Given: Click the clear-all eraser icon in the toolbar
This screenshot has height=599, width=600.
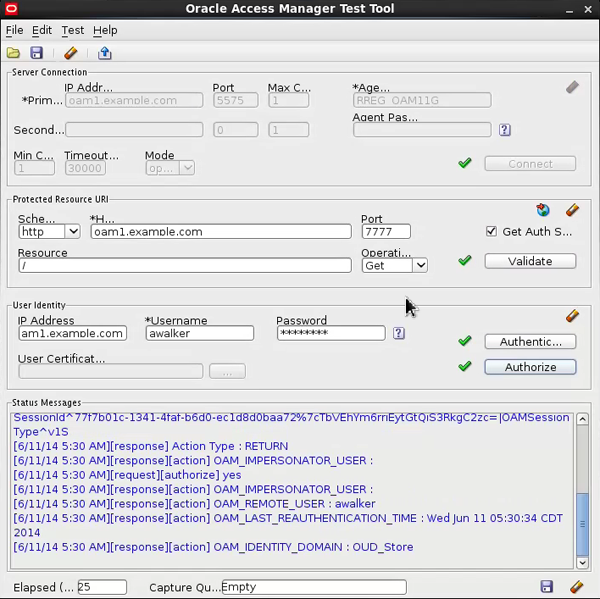Looking at the screenshot, I should [x=71, y=53].
